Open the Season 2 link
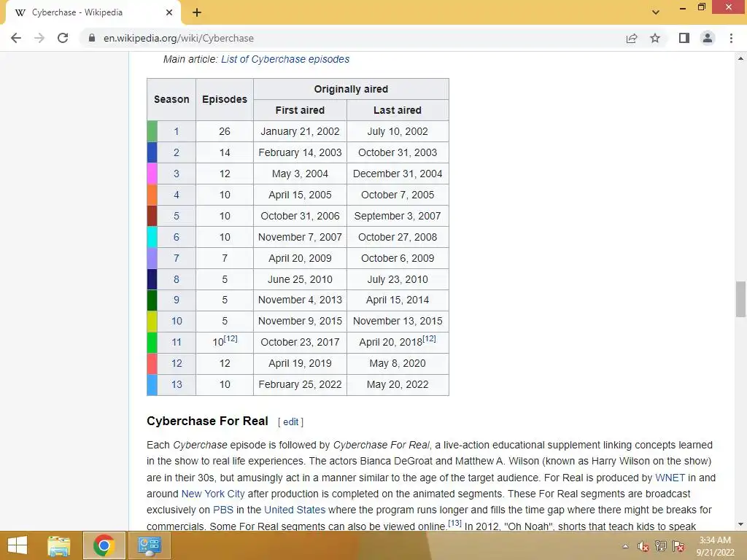 click(177, 152)
